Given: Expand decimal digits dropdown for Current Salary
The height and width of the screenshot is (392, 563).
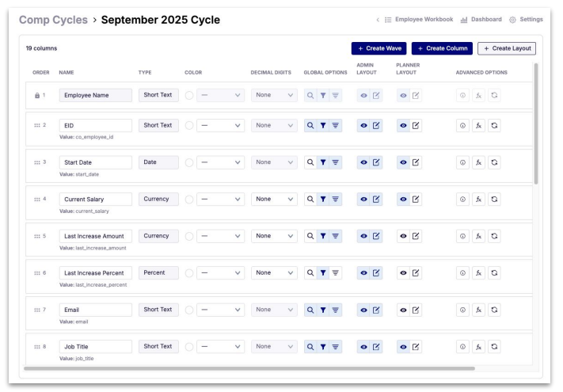Looking at the screenshot, I should pyautogui.click(x=274, y=200).
